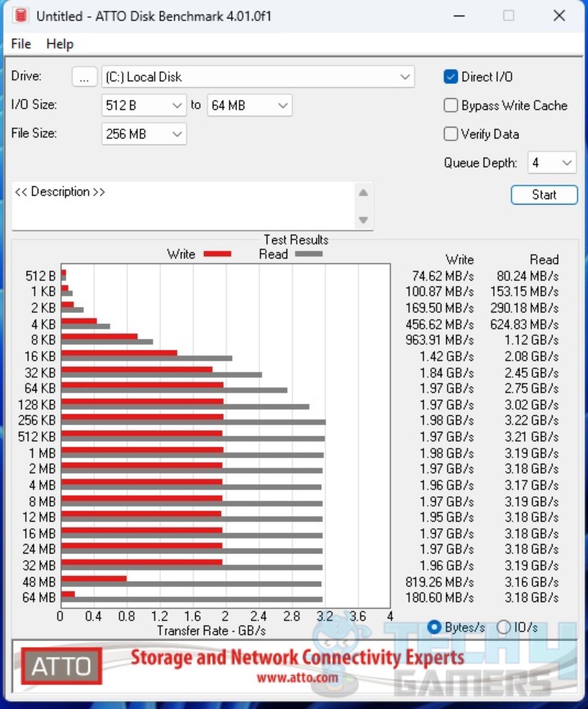Click the 64 MB red write bar

[68, 594]
